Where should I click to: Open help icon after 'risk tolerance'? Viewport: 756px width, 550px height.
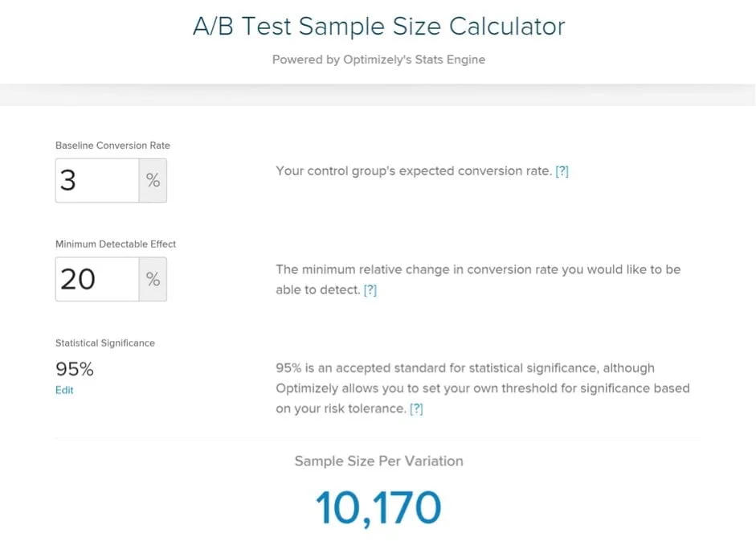(416, 408)
